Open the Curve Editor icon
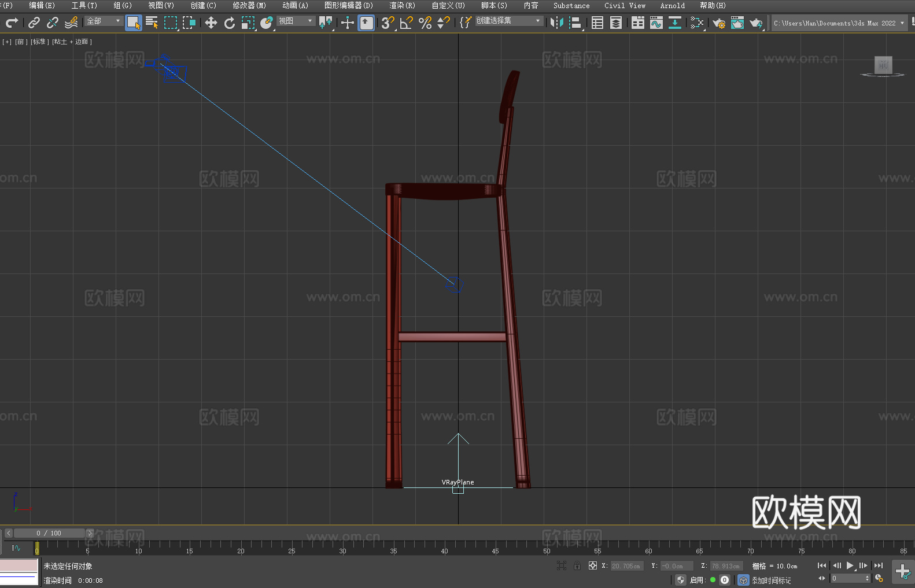The height and width of the screenshot is (588, 915). [x=656, y=23]
